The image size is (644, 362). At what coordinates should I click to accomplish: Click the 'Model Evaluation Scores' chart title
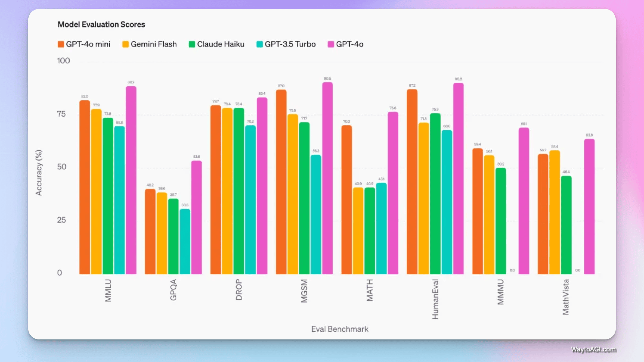(101, 24)
